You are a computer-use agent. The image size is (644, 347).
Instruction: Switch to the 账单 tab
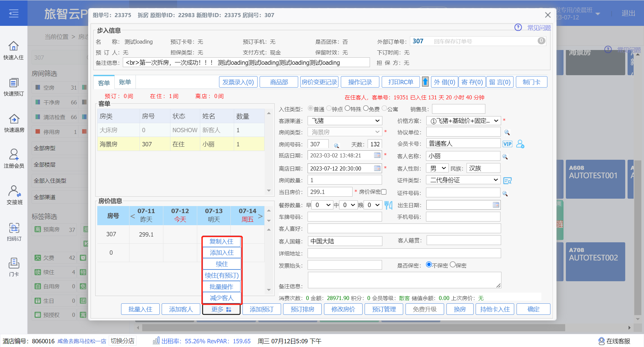(125, 82)
